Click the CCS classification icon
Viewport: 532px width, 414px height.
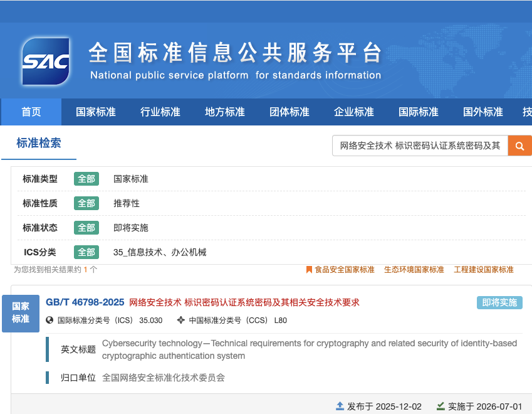[x=181, y=320]
